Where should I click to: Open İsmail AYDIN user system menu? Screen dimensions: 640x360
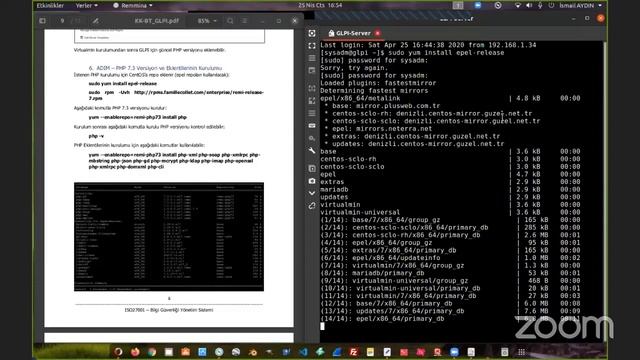tap(580, 5)
